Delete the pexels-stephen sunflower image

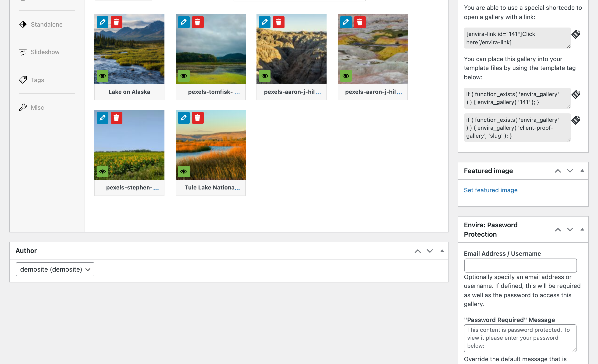pos(117,118)
